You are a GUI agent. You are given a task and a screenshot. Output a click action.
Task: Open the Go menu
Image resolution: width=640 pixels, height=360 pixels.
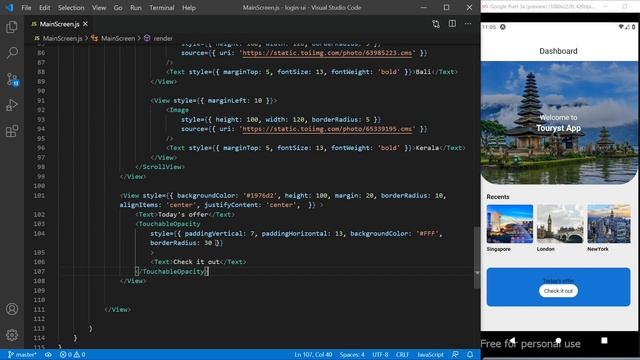click(x=118, y=8)
